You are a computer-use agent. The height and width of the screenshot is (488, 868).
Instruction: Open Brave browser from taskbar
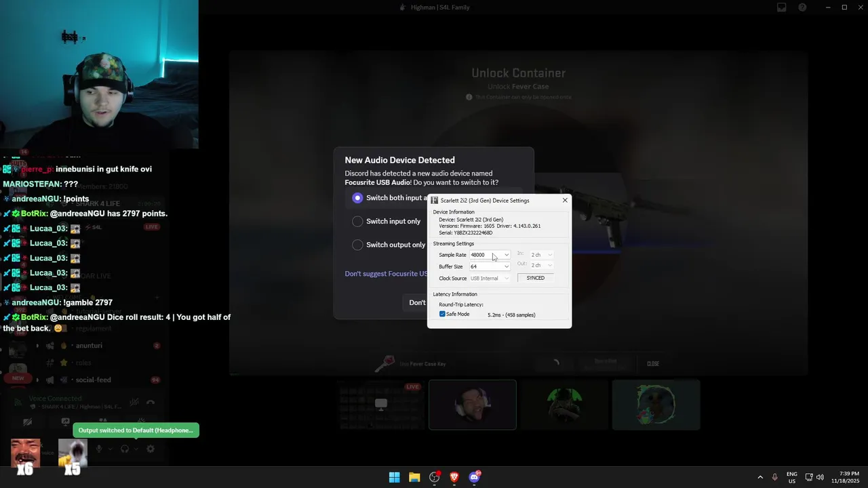454,477
